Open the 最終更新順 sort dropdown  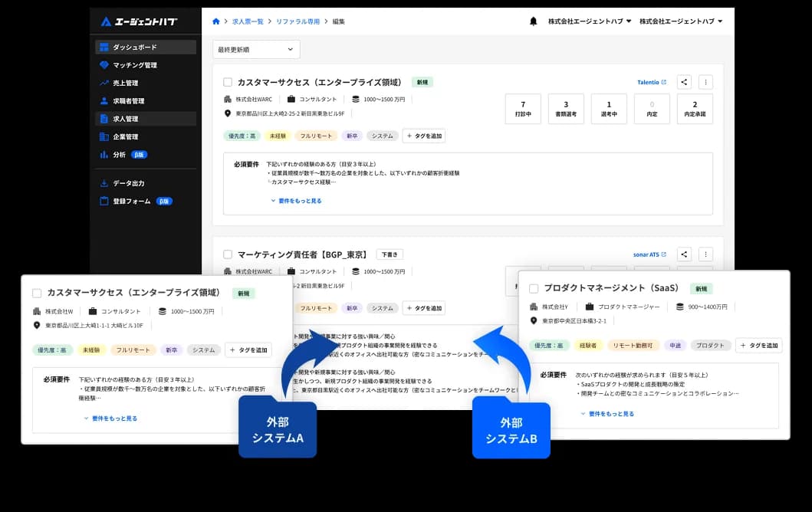point(256,50)
